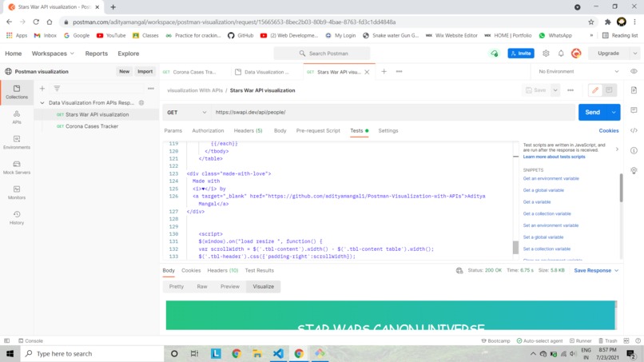
Task: Click the blue Send button
Action: 592,112
